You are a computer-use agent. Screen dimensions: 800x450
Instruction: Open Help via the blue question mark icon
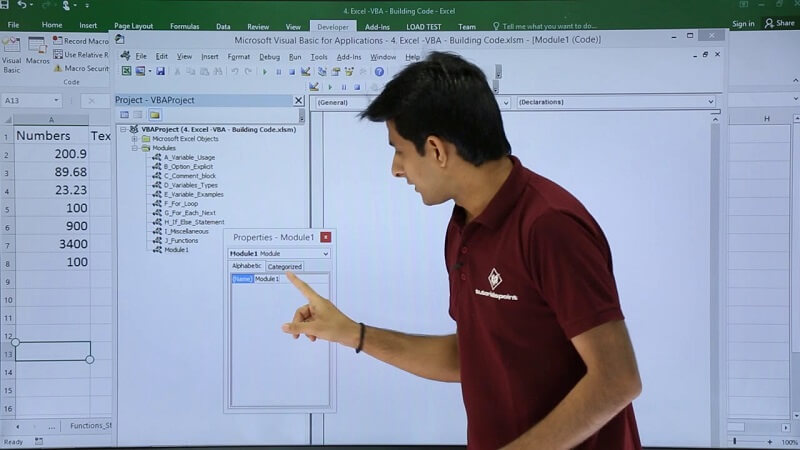point(379,72)
